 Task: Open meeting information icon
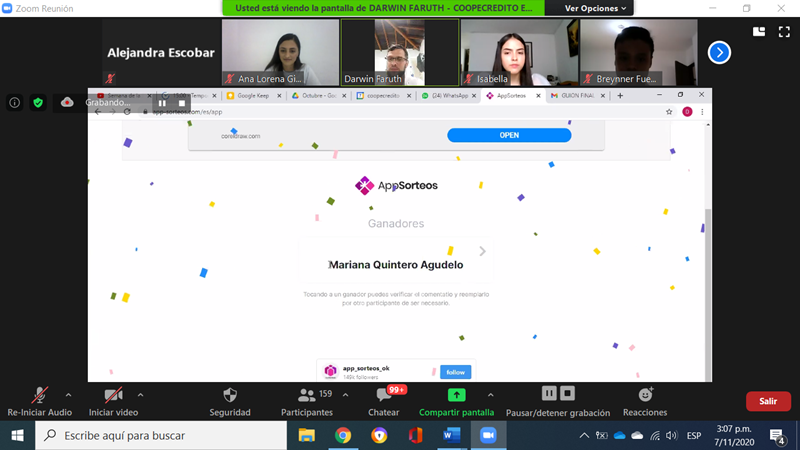(x=15, y=103)
